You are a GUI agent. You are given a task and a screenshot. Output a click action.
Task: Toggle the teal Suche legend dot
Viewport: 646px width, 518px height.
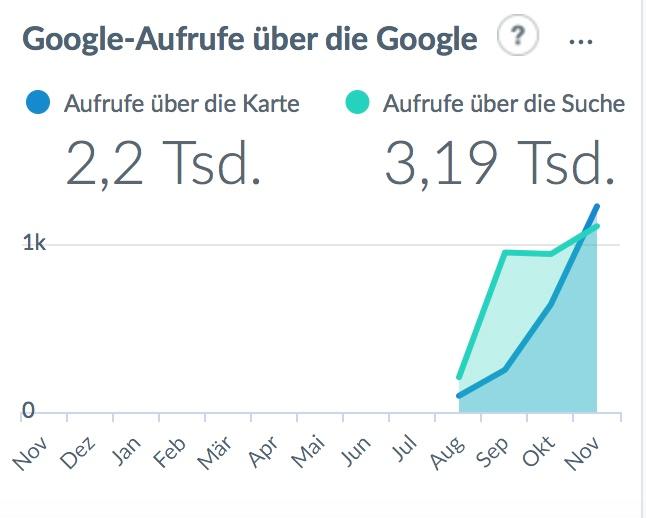[357, 102]
